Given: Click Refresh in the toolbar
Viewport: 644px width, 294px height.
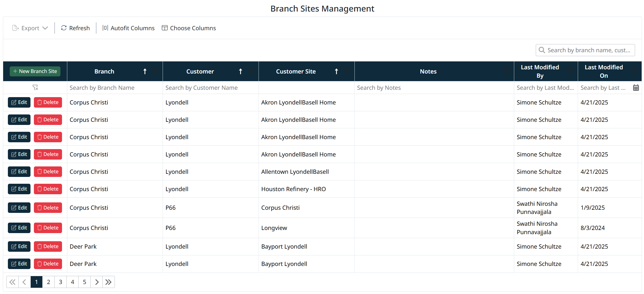Looking at the screenshot, I should pos(75,28).
